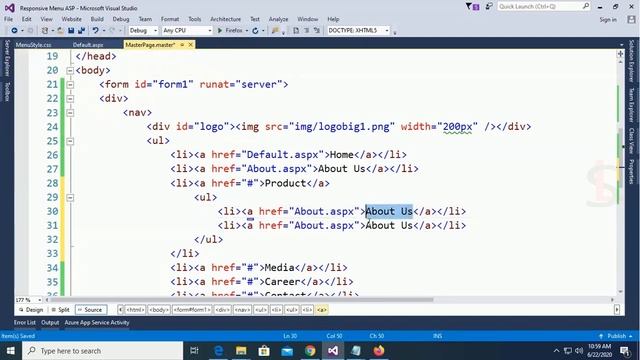Click the feedback icon near Quick Launch

coord(489,7)
